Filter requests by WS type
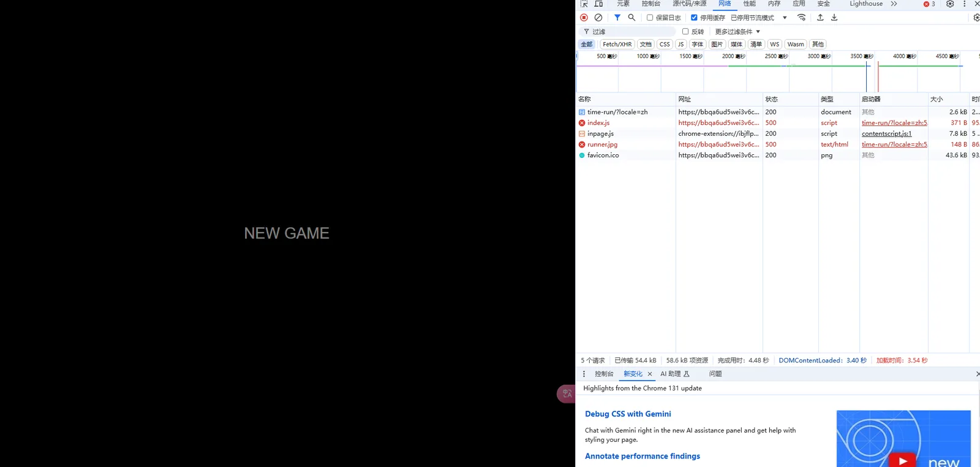This screenshot has width=980, height=467. 775,44
